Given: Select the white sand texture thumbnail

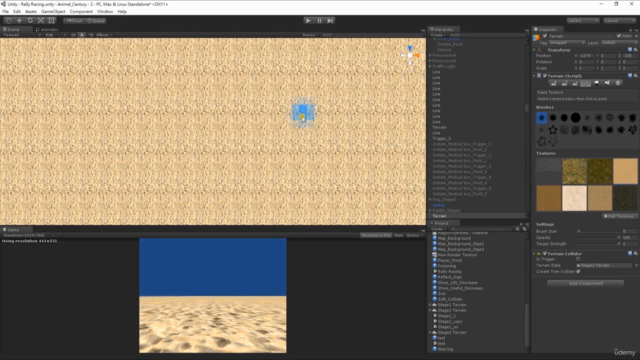Looking at the screenshot, I should tap(574, 198).
